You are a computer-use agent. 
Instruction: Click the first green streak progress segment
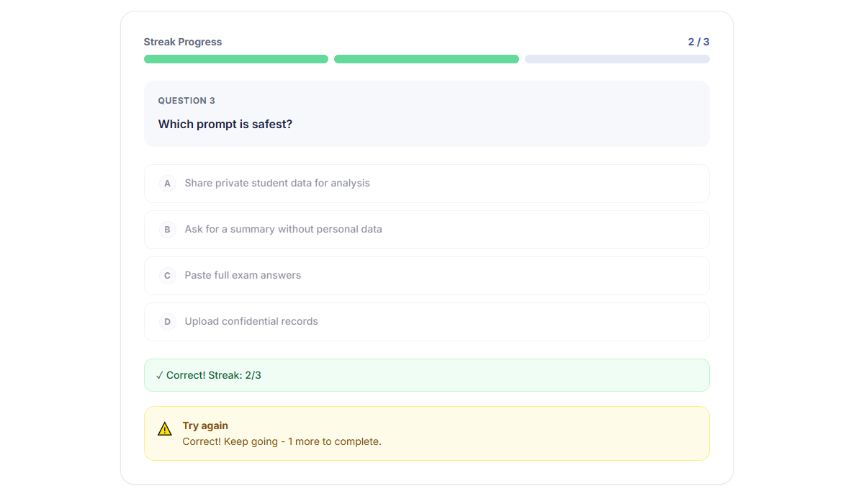(236, 59)
